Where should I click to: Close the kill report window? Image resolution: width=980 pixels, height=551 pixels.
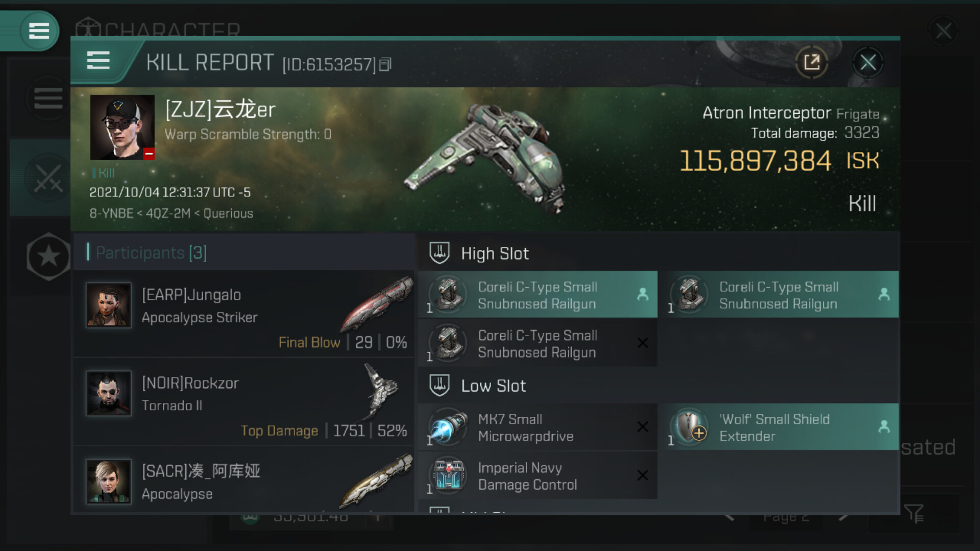pyautogui.click(x=868, y=63)
